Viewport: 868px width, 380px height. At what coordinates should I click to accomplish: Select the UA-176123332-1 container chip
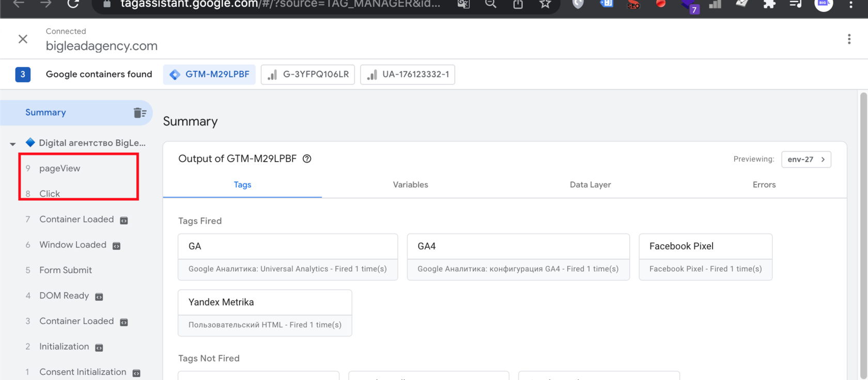(408, 74)
